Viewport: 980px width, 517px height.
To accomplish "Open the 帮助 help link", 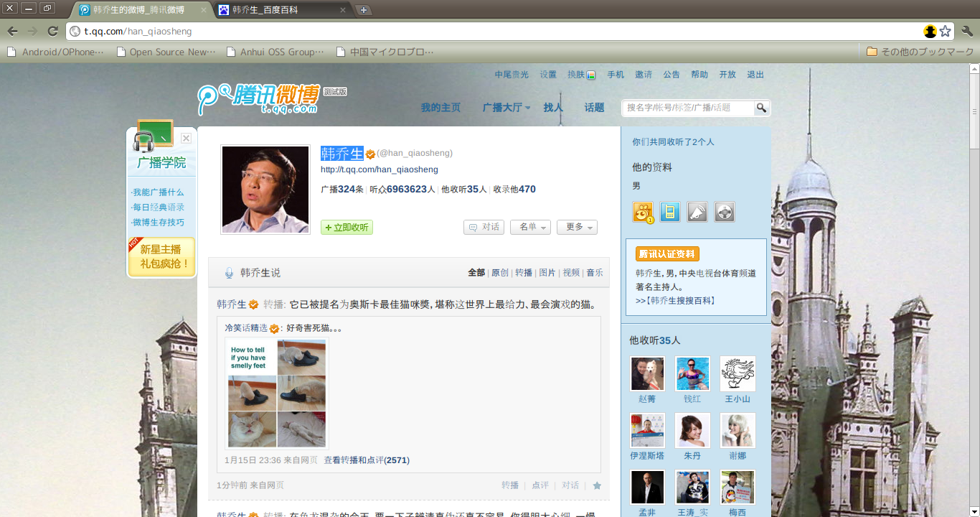I will point(699,75).
